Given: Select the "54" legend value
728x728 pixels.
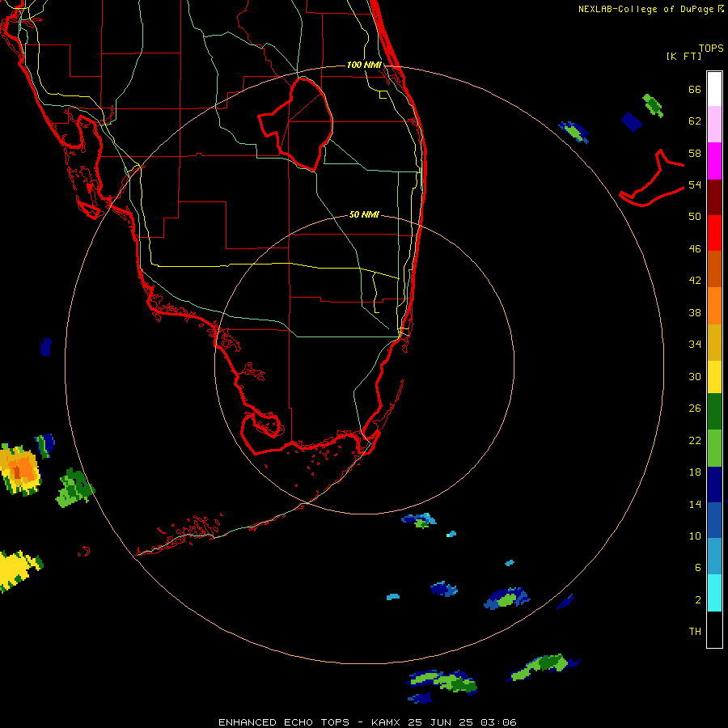Looking at the screenshot, I should [695, 184].
